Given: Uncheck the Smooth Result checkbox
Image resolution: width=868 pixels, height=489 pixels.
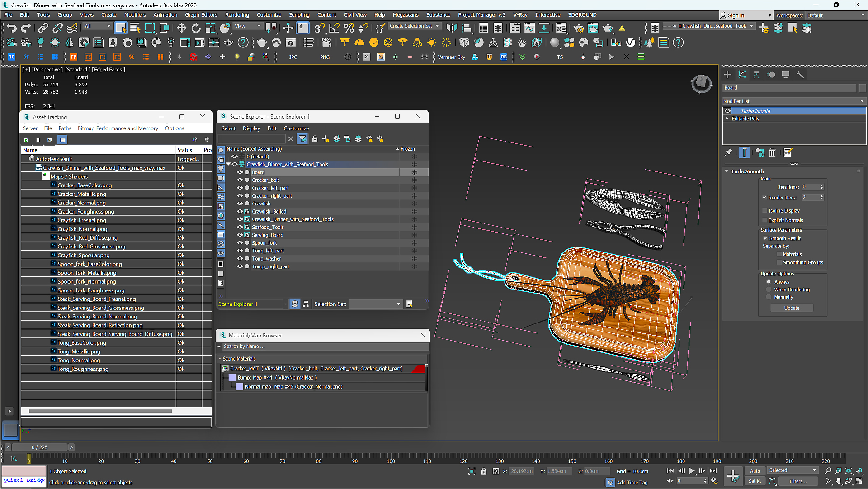Looking at the screenshot, I should [766, 238].
